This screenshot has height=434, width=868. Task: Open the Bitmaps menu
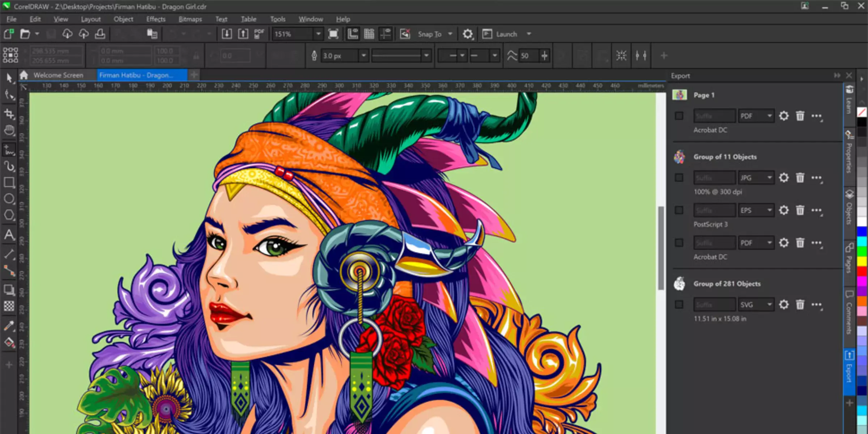190,19
